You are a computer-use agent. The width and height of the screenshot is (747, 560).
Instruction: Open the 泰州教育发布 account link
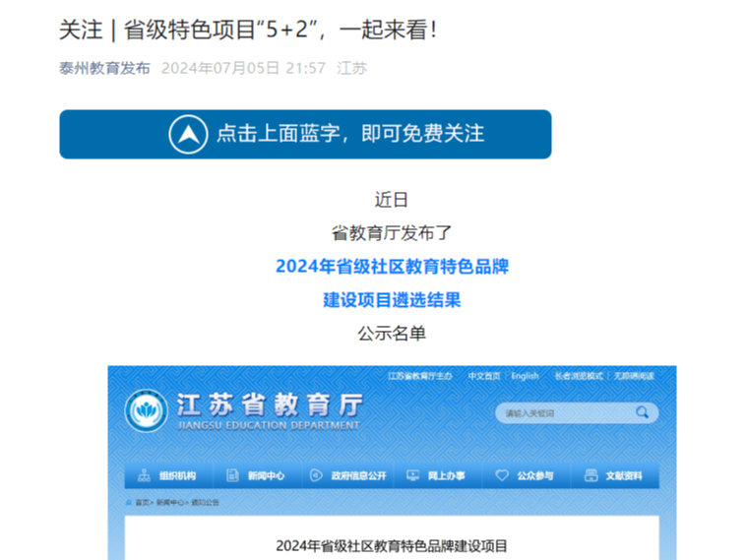coord(104,68)
